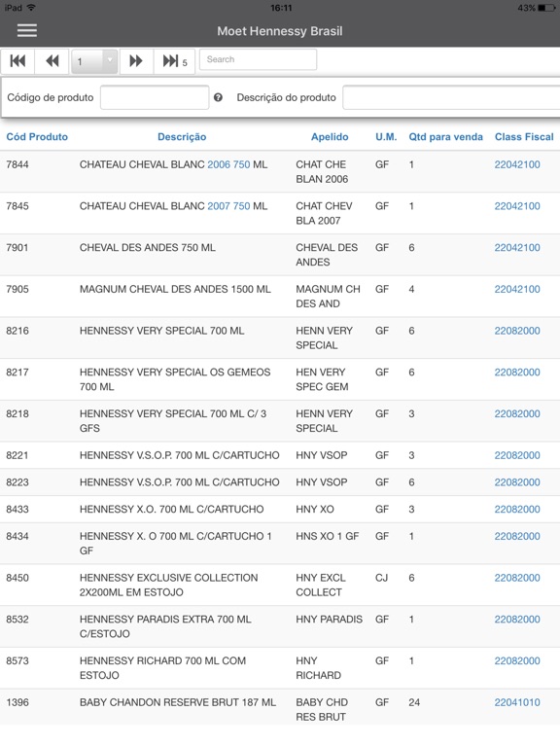Viewport: 560px width, 747px height.
Task: Open the page number dropdown
Action: tap(94, 61)
